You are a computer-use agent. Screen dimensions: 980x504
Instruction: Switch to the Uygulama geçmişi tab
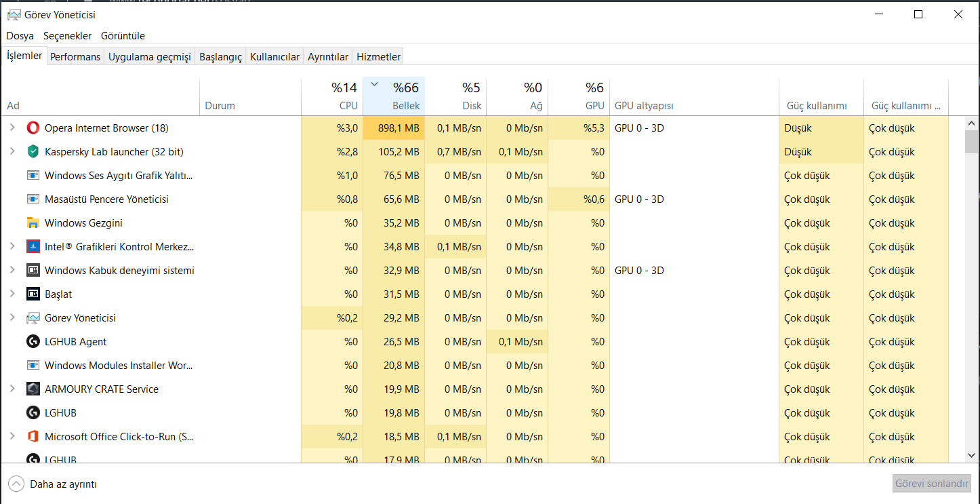(150, 57)
